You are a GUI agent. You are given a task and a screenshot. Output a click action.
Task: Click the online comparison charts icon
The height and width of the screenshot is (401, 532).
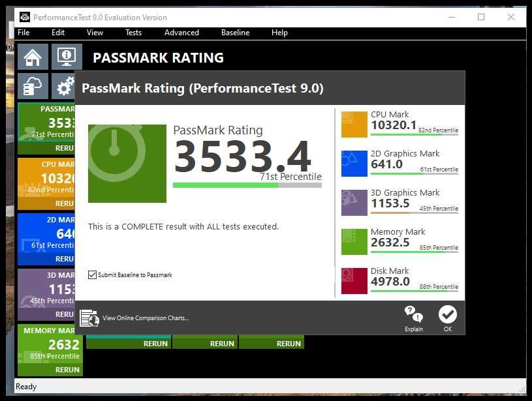click(x=89, y=318)
